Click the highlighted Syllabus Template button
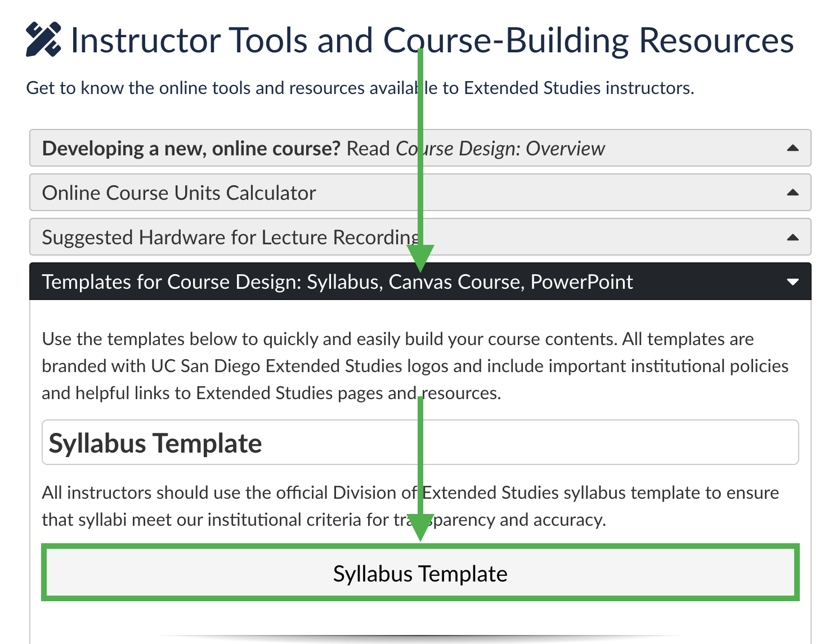The width and height of the screenshot is (833, 644). [419, 573]
